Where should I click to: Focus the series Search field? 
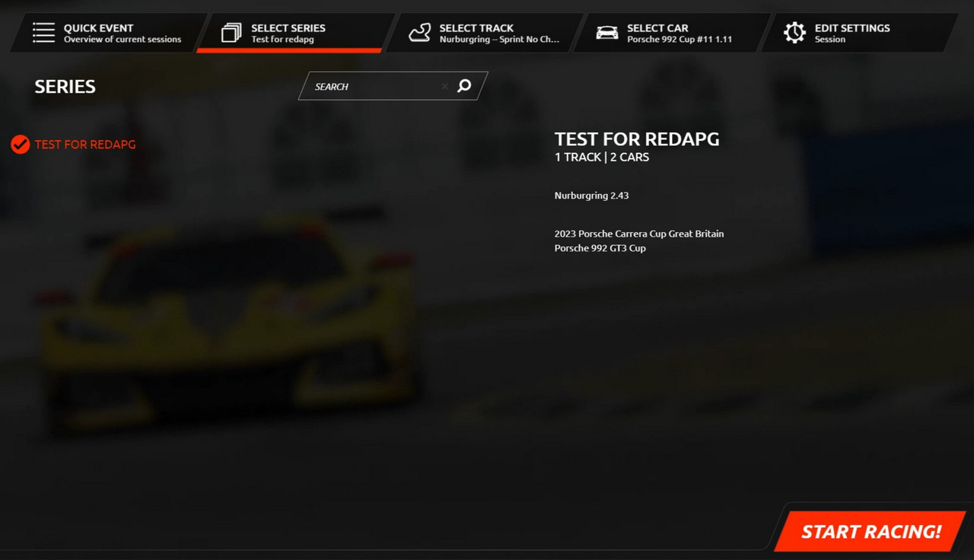[393, 86]
